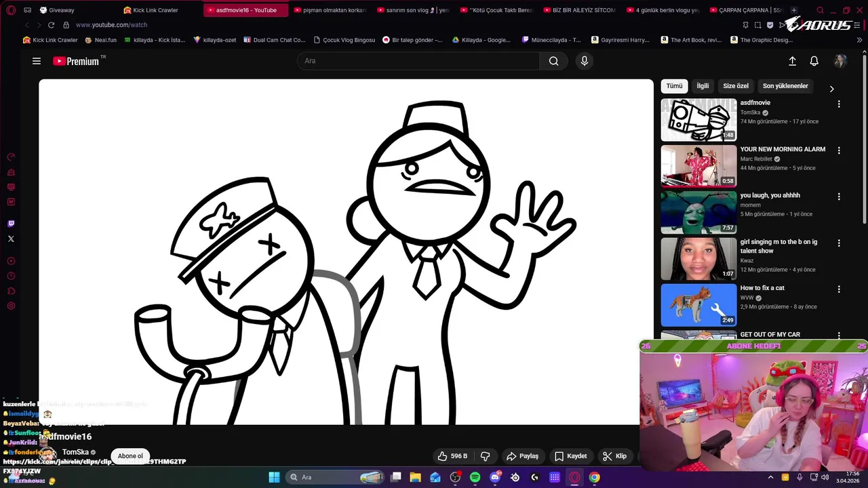This screenshot has height=488, width=868.
Task: Dislike the video with thumbs down
Action: coord(486,456)
